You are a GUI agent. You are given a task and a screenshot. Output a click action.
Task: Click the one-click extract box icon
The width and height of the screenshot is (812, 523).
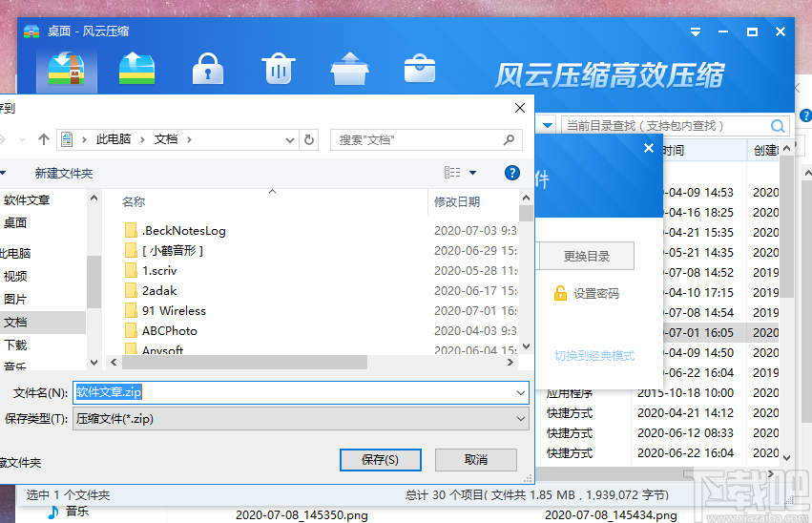[349, 69]
